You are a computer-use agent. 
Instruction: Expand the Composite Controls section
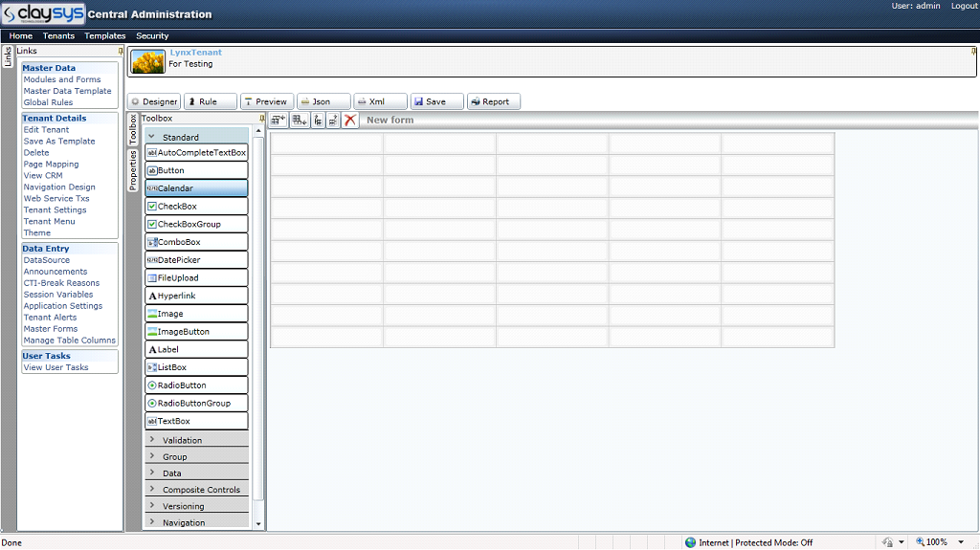click(x=196, y=490)
